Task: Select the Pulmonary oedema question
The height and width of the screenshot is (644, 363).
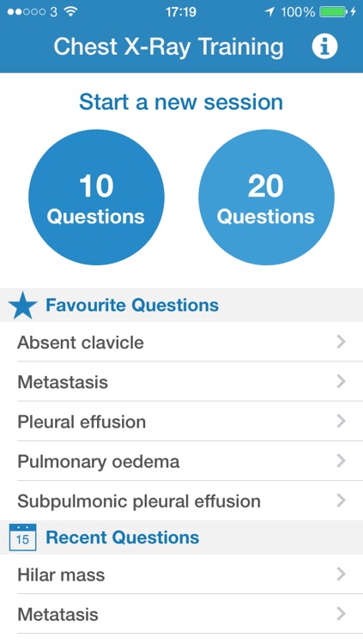Action: (182, 461)
